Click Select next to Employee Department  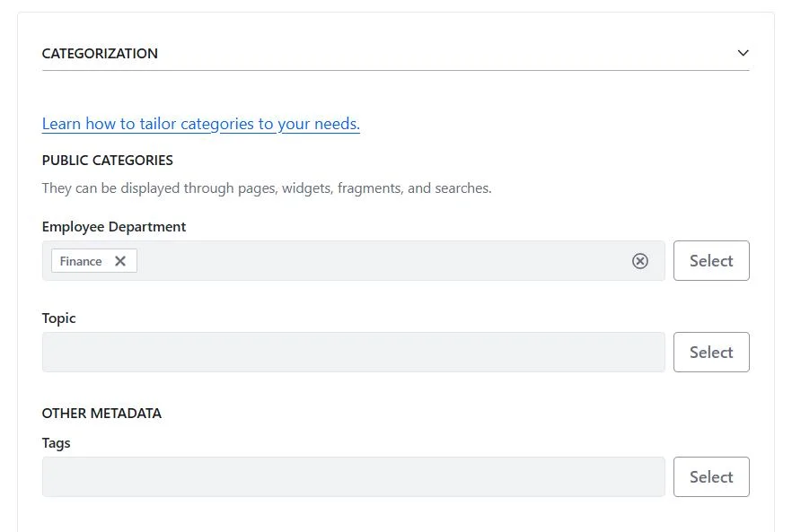click(x=711, y=260)
